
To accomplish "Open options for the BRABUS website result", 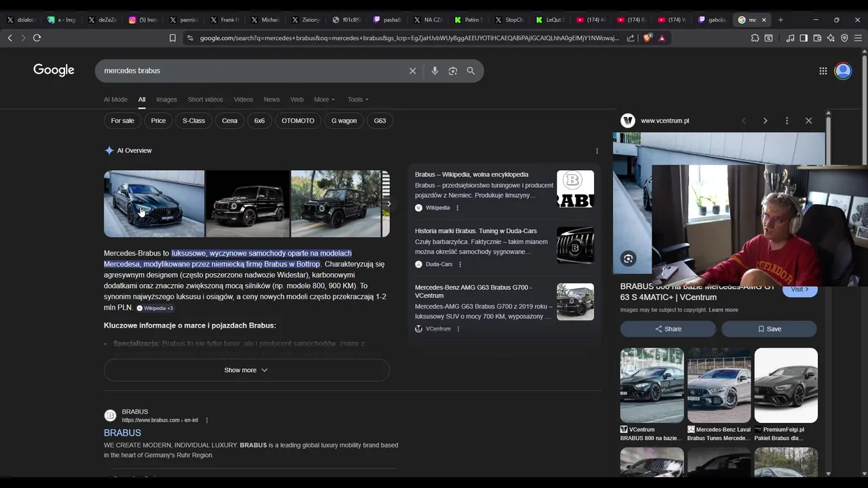I will coord(207,420).
